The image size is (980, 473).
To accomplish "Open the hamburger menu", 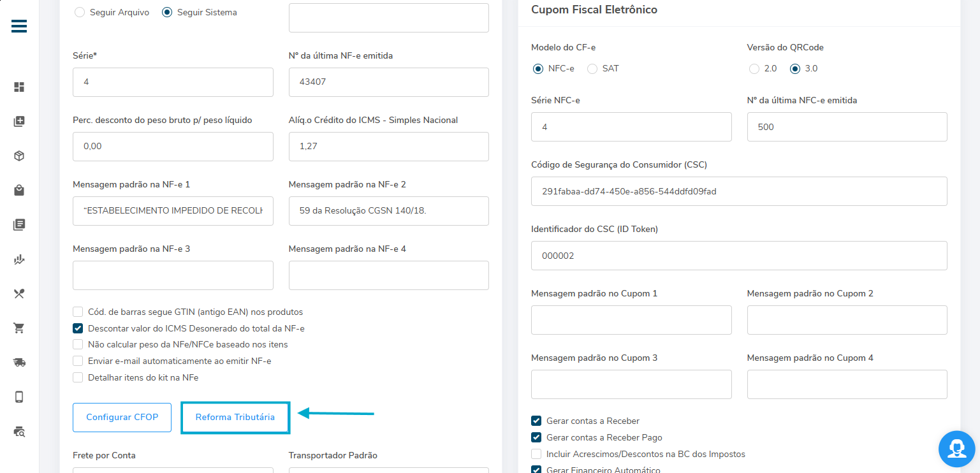I will (x=19, y=26).
